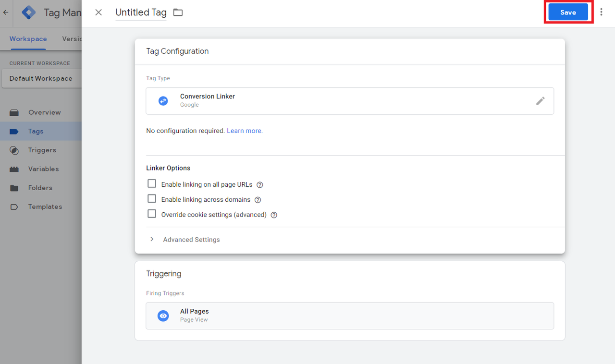Switch to the Workspace tab

tap(28, 39)
